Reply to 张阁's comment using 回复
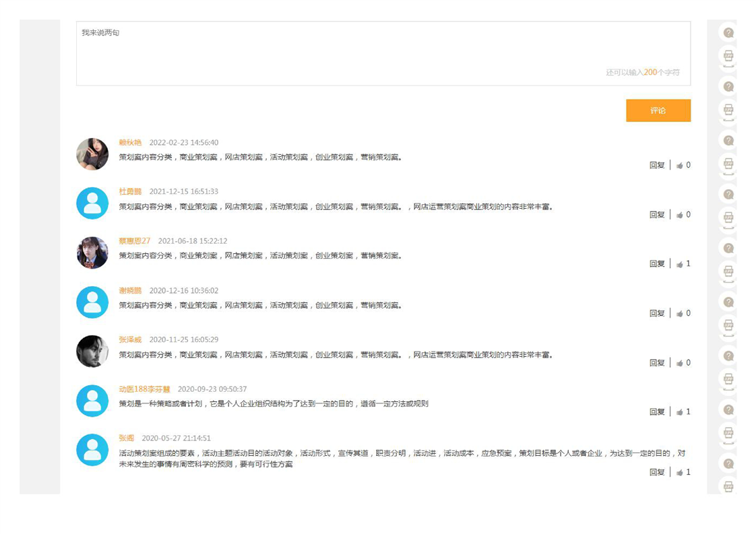 (656, 473)
